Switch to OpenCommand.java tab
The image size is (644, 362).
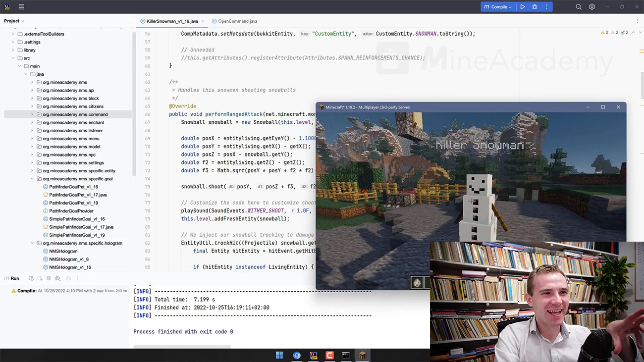pyautogui.click(x=234, y=21)
